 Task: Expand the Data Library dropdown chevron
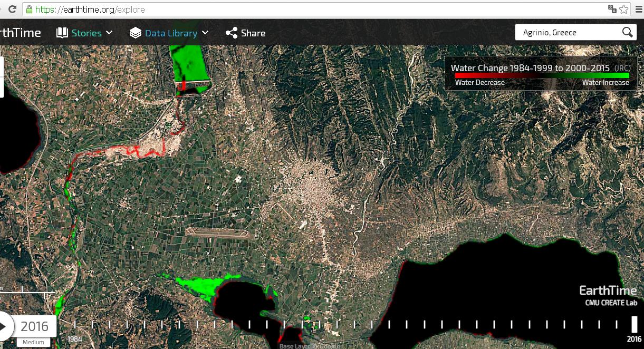tap(205, 33)
